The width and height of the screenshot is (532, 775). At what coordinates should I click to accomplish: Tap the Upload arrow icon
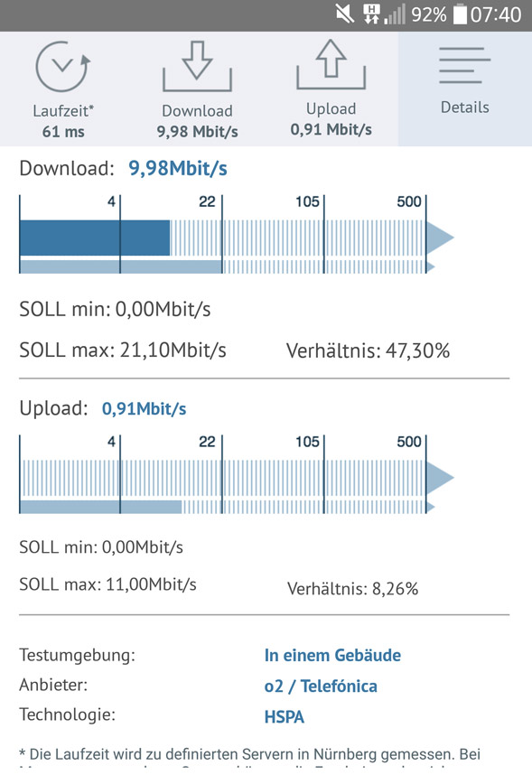(331, 64)
